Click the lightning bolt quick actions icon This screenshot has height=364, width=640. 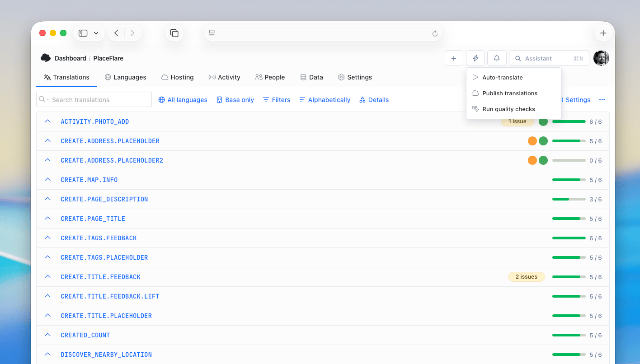pyautogui.click(x=475, y=58)
